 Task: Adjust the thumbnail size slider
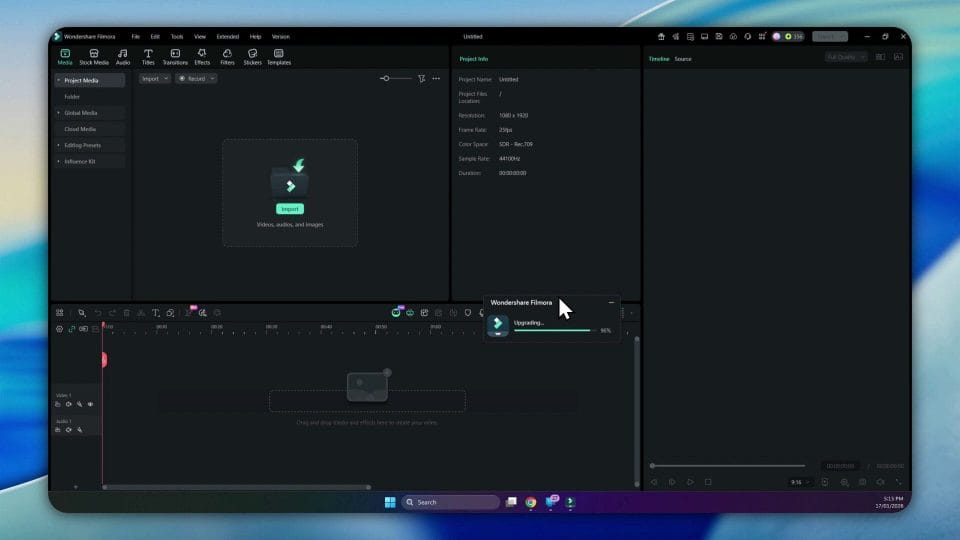396,78
